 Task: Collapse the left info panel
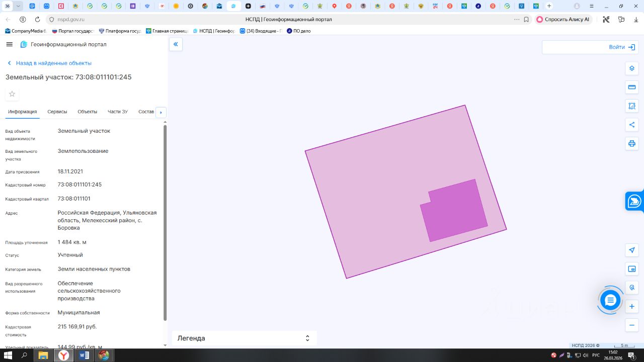176,44
